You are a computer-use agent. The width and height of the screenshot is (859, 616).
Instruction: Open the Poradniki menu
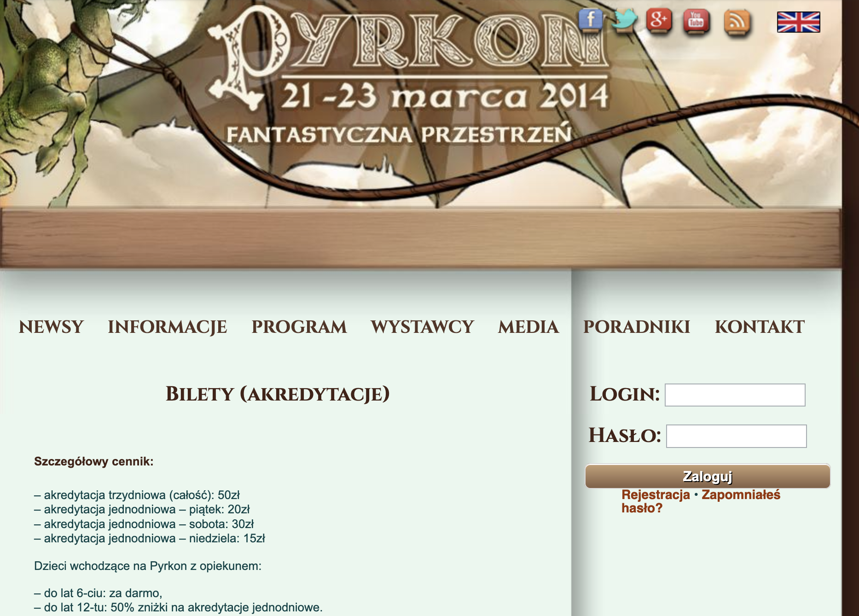pos(637,327)
